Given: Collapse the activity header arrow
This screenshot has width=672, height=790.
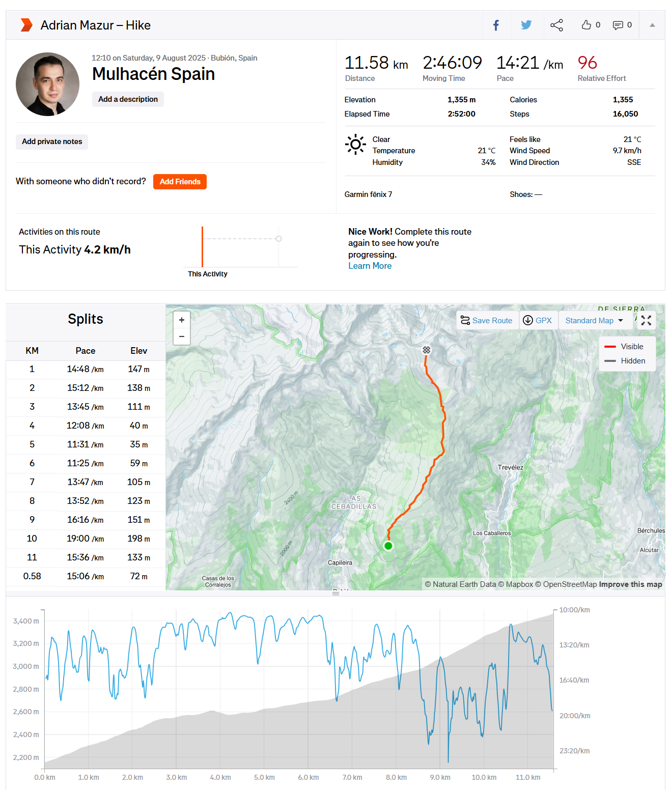Looking at the screenshot, I should (652, 25).
